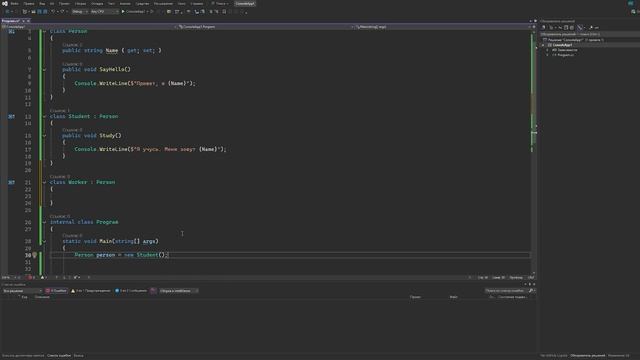Collapse the Main method block
640x360 pixels.
coord(44,242)
